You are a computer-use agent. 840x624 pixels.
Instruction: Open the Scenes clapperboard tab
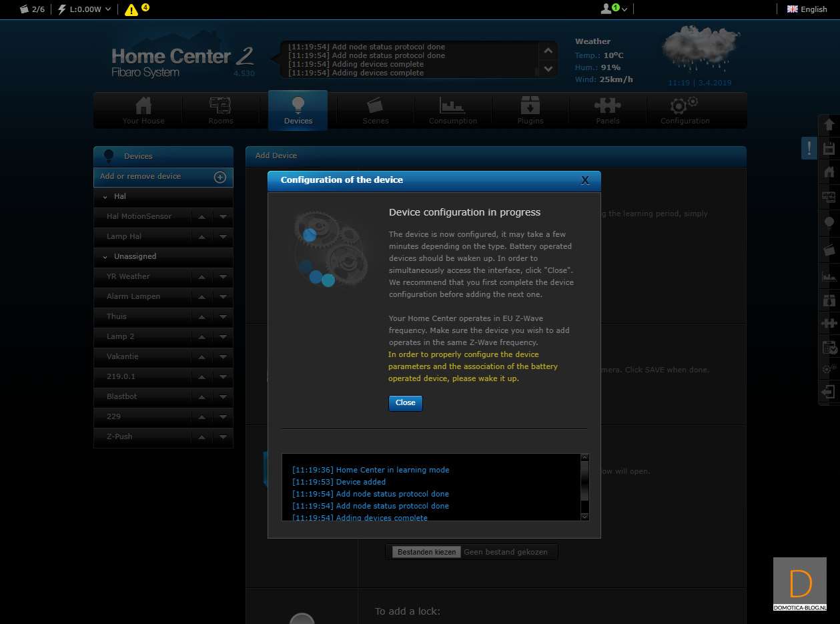coord(376,109)
